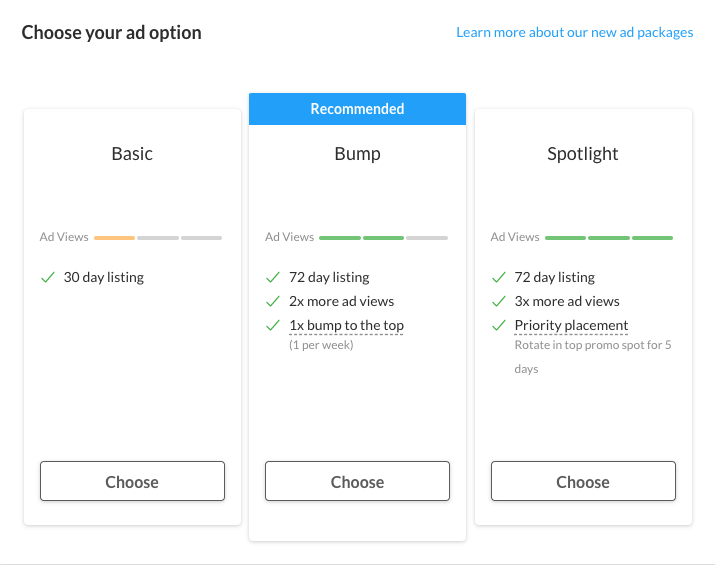This screenshot has height=565, width=715.
Task: Click the Priority placement underlined text
Action: tap(571, 325)
